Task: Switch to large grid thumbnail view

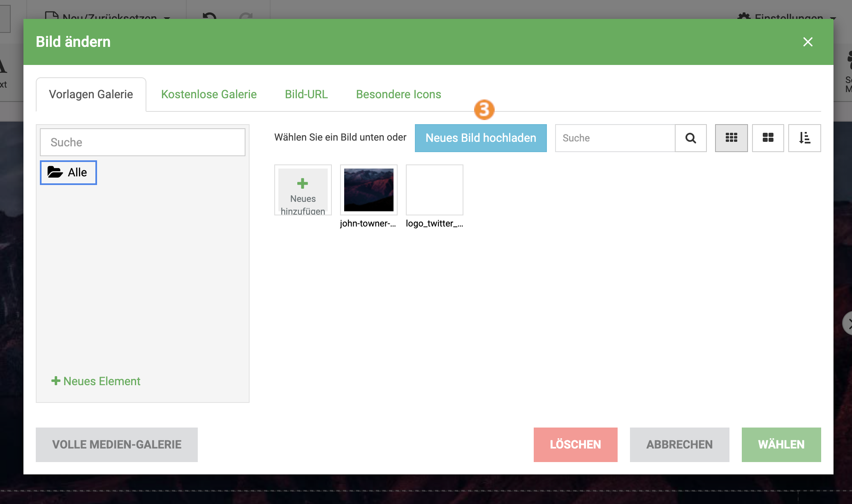Action: [x=768, y=138]
